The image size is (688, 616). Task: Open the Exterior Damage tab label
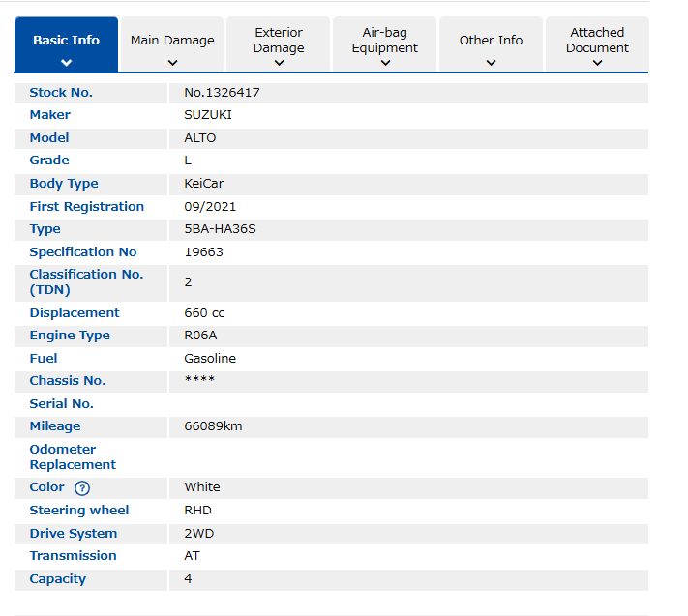(279, 40)
